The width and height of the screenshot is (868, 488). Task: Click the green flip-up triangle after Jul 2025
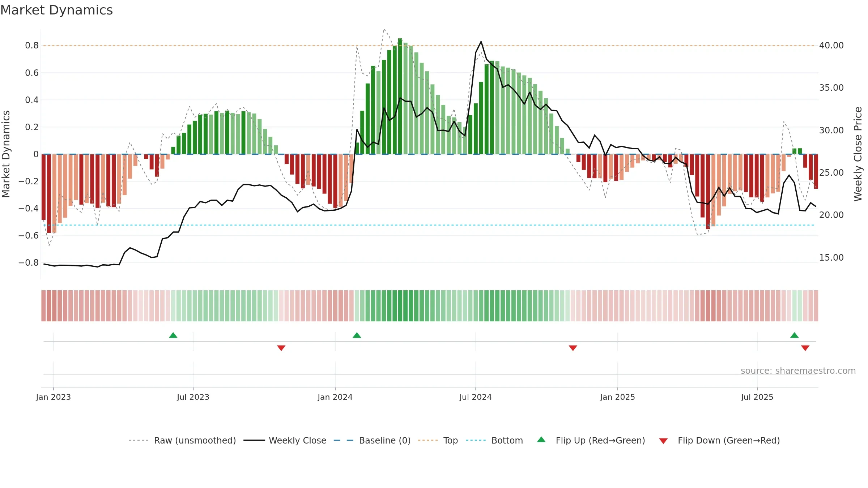tap(795, 335)
